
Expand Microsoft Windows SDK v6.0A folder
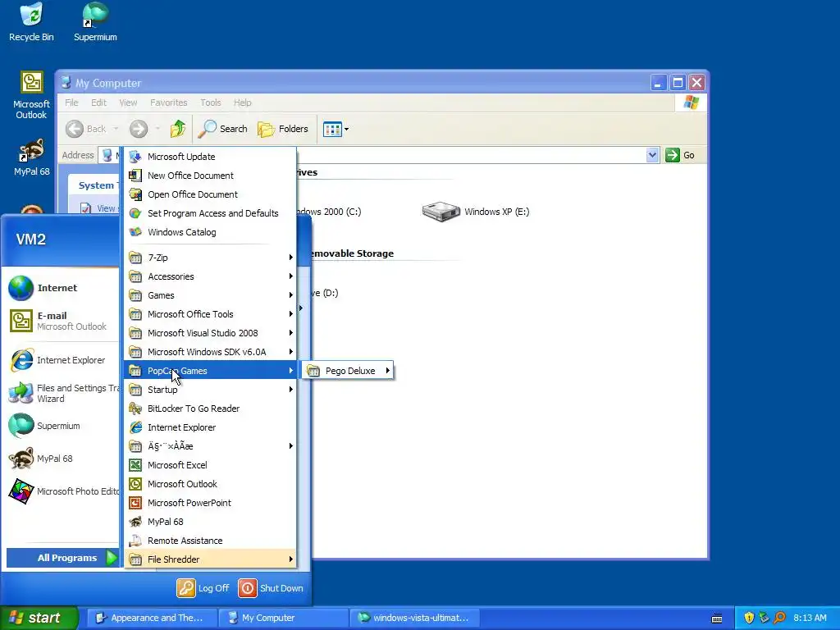click(x=210, y=352)
